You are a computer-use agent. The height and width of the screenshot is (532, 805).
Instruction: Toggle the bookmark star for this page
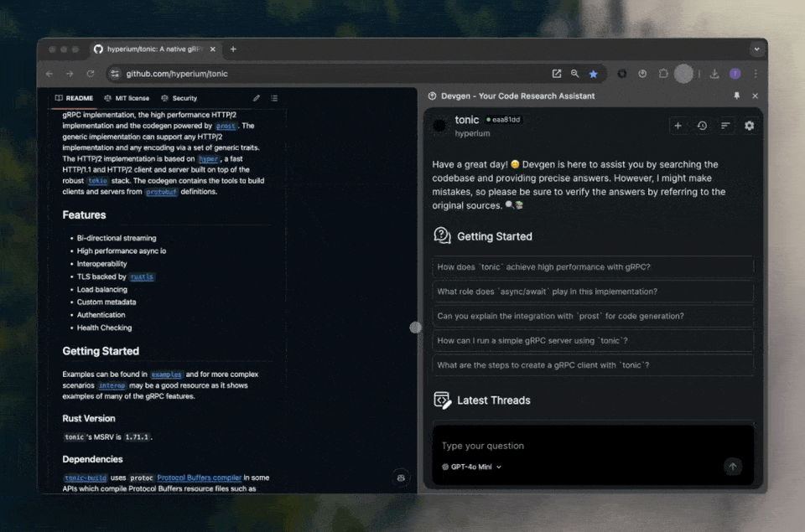tap(594, 74)
